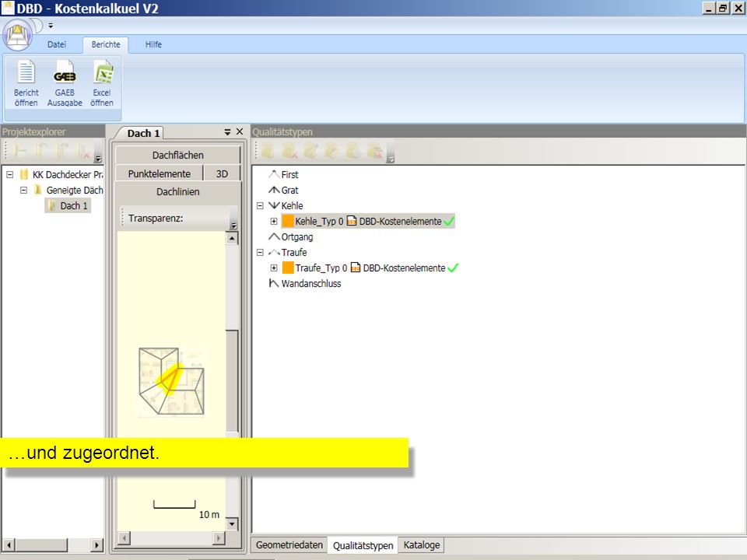Select the Wandanschluss line type

coord(311,283)
